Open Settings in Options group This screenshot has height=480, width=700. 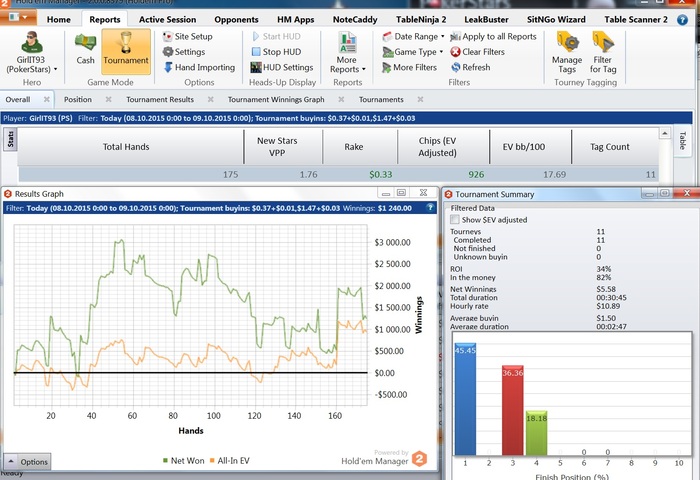(183, 52)
